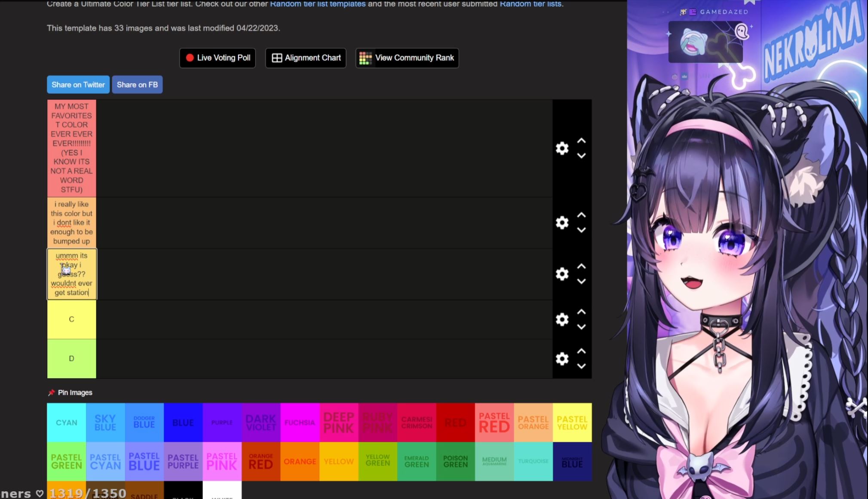Move the D tier row up with the chevron

pos(581,351)
